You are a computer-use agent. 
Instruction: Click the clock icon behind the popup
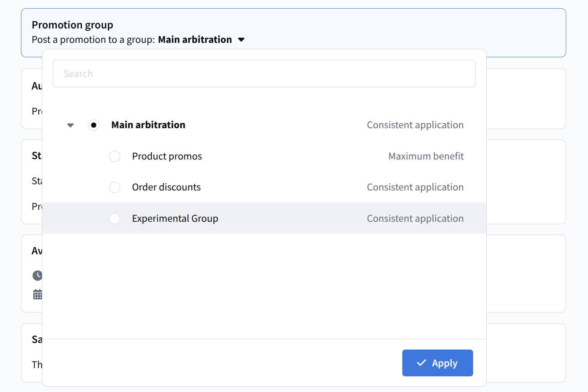(37, 275)
